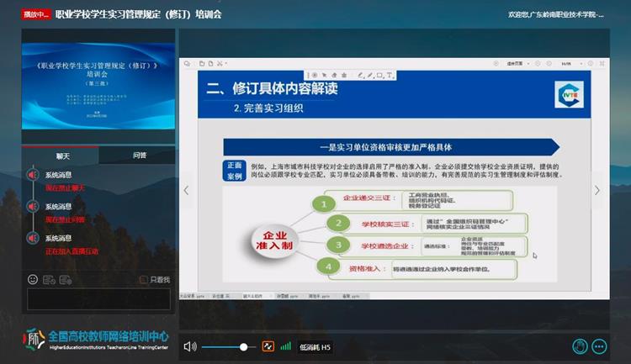Screen dimensions: 631x364
Task: Click the first system message speaker icon
Action: click(x=32, y=175)
